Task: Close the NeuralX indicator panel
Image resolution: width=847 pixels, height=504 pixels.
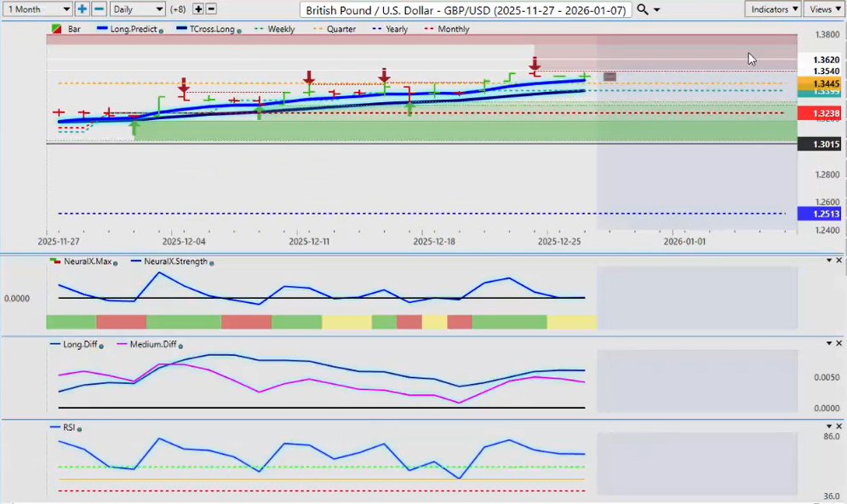Action: [839, 260]
